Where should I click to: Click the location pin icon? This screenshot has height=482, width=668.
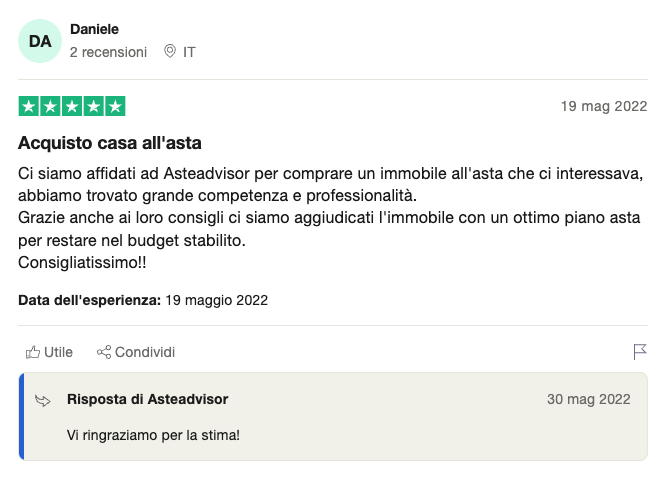(x=170, y=51)
